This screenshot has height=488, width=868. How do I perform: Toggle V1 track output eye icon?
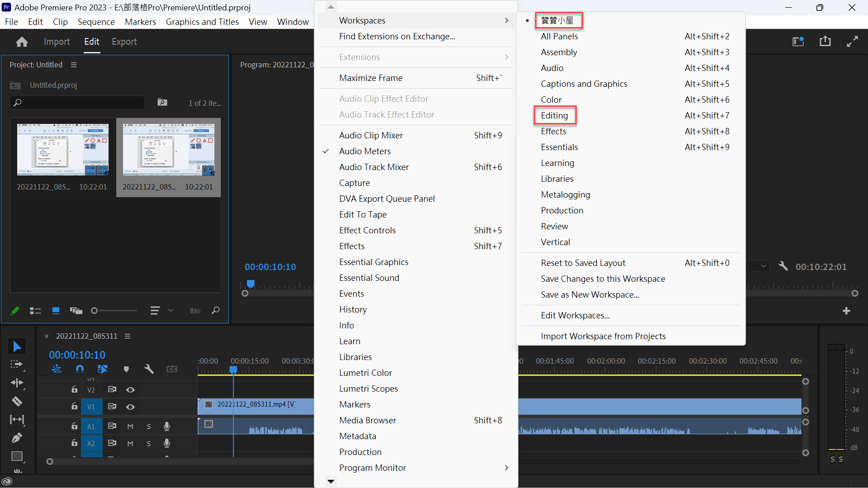pos(130,407)
